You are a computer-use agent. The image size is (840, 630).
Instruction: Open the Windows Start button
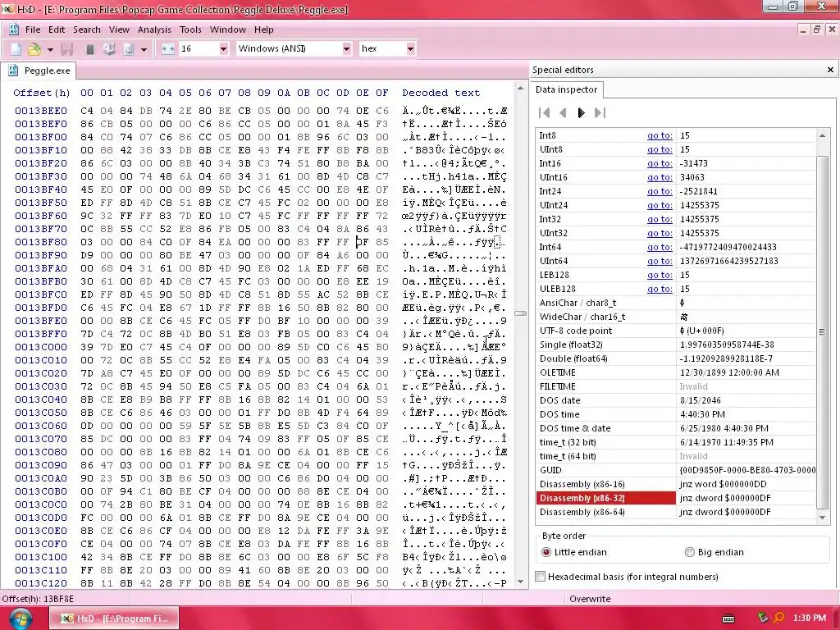[x=21, y=619]
